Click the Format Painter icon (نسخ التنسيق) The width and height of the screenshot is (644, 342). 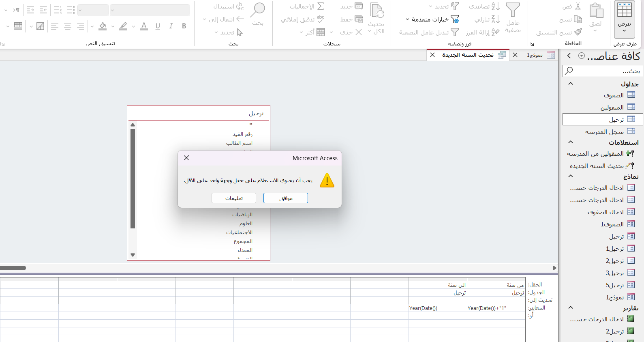[578, 32]
